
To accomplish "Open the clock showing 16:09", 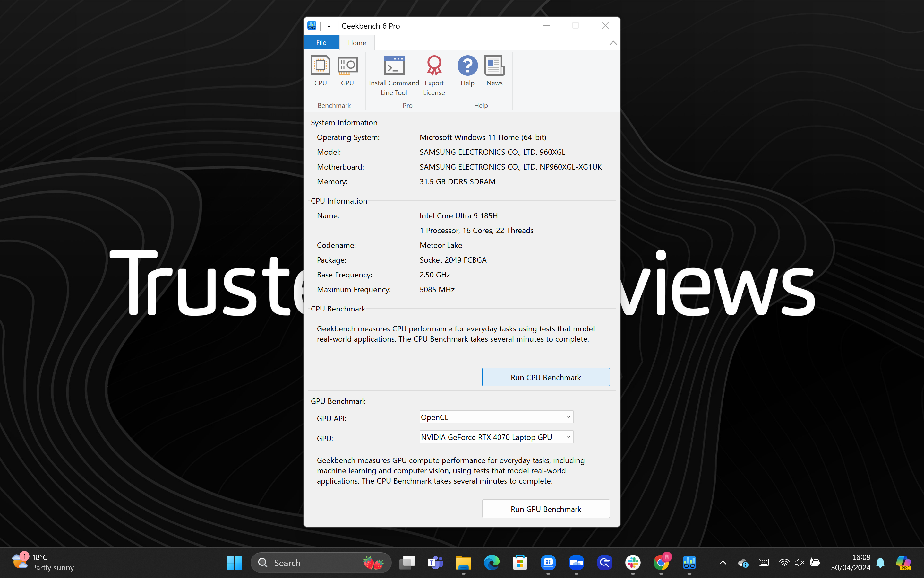I will tap(850, 562).
